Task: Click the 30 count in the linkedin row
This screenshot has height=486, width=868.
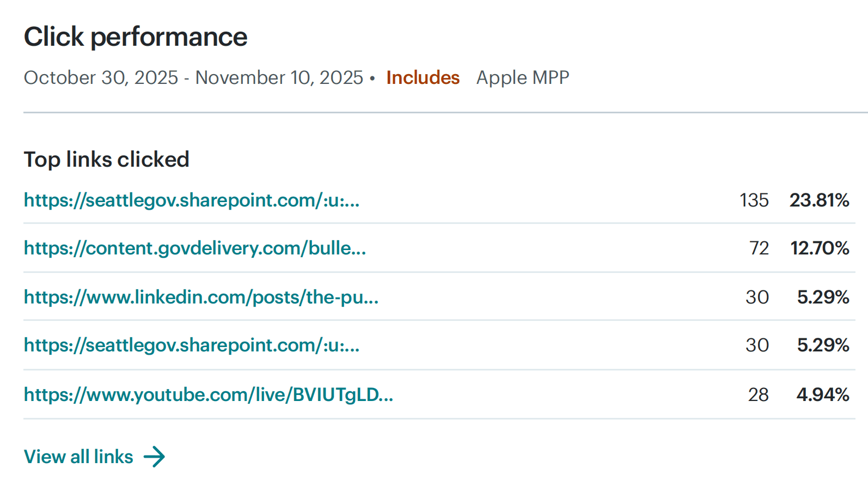Action: coord(757,297)
